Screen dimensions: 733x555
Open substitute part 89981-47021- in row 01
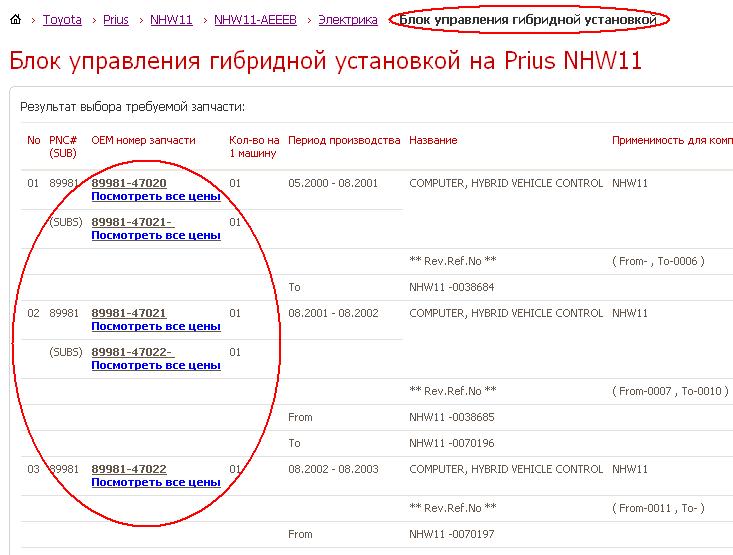coord(132,223)
